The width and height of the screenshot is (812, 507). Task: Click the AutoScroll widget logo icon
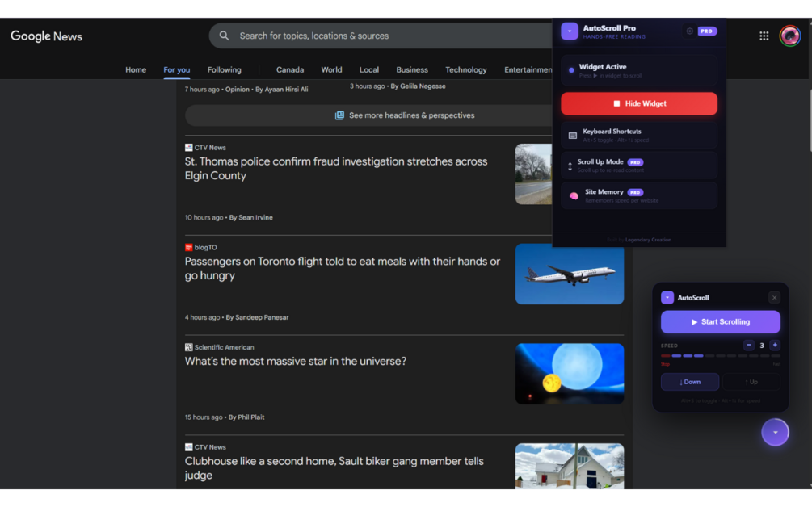coord(667,297)
